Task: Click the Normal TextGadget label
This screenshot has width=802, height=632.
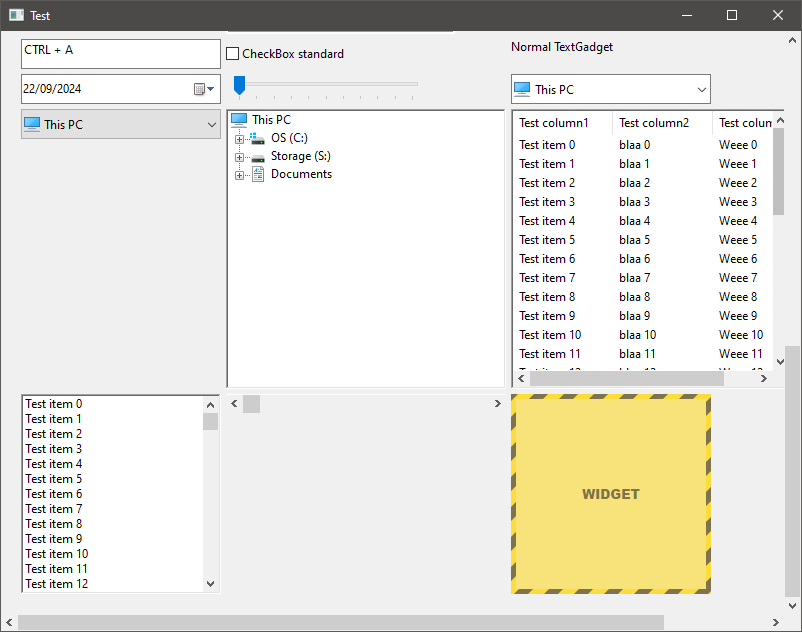Action: [562, 47]
